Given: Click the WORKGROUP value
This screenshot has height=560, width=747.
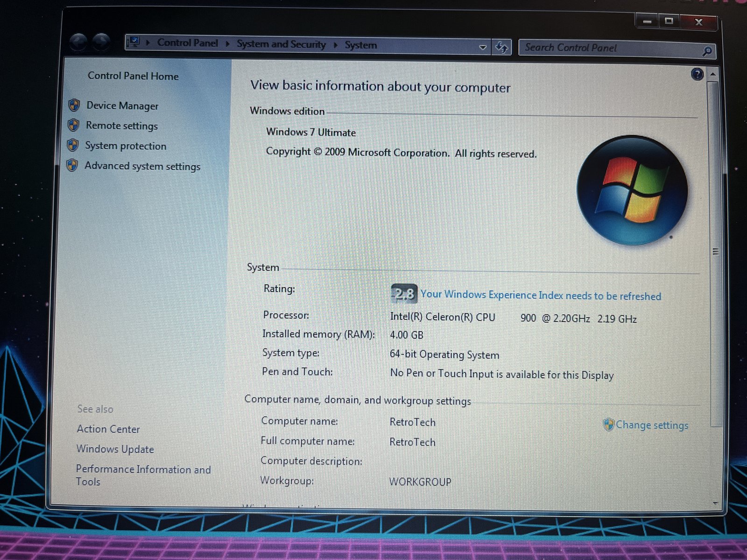Looking at the screenshot, I should pos(420,482).
